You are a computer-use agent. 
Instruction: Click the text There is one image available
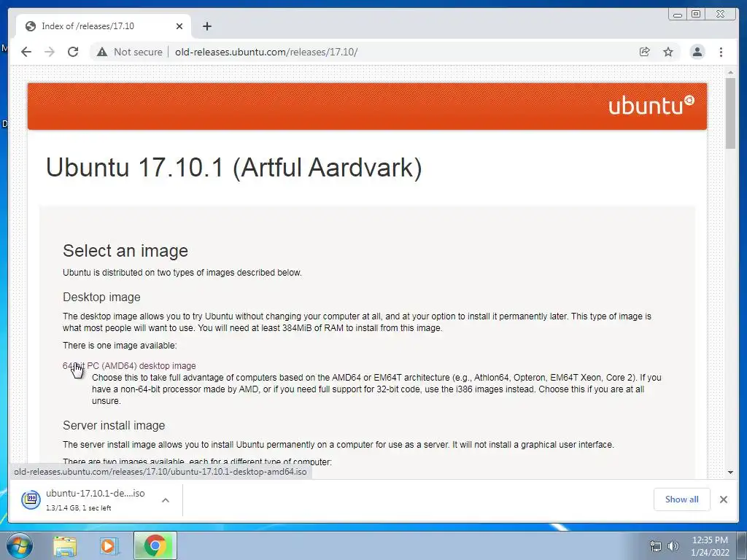click(120, 345)
